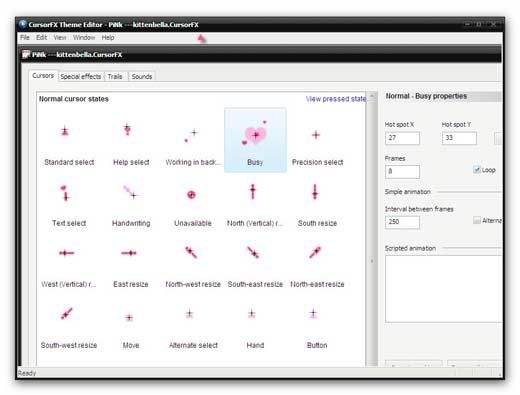The width and height of the screenshot is (520, 395).
Task: Open the Window menu
Action: (x=84, y=37)
